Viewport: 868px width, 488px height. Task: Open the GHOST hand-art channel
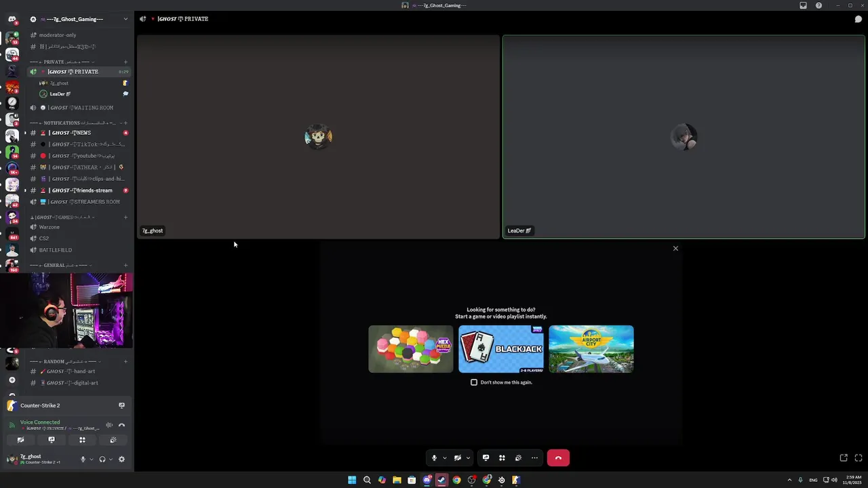click(x=79, y=371)
